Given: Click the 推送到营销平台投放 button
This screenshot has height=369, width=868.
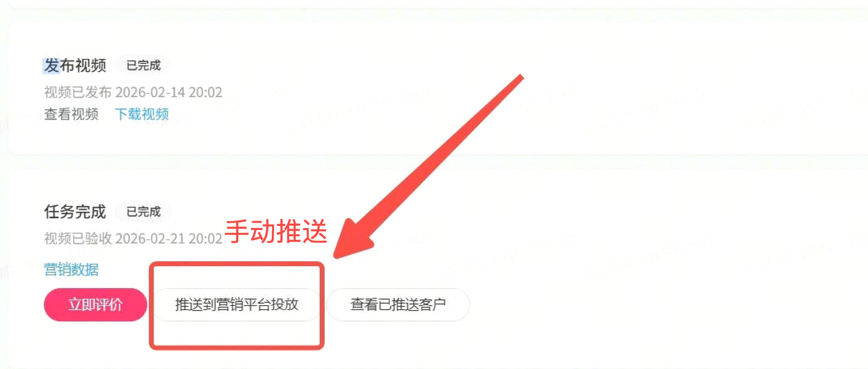Looking at the screenshot, I should [x=237, y=305].
